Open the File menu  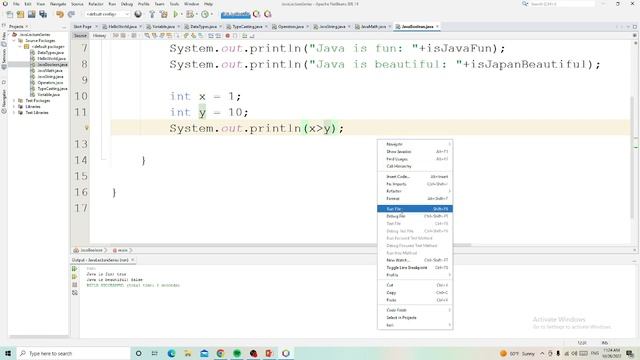pyautogui.click(x=16, y=4)
